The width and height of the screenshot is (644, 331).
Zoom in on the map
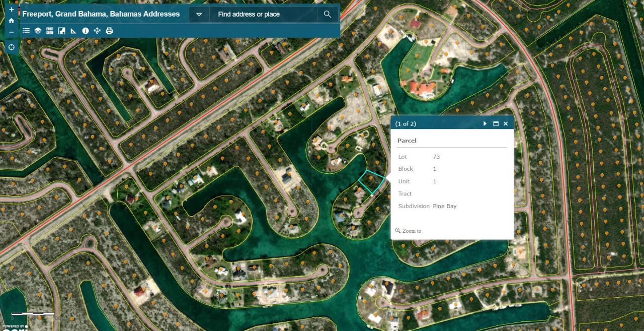click(x=11, y=9)
